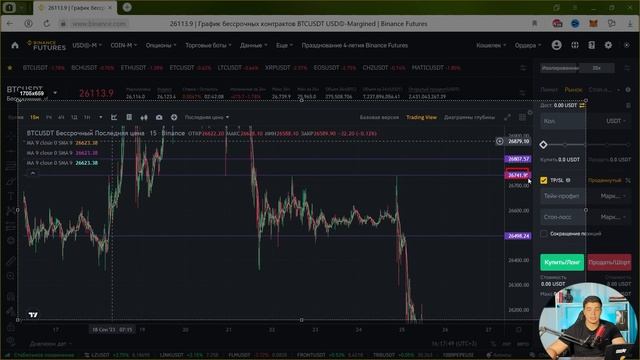The height and width of the screenshot is (360, 640).
Task: Take a chart snapshot with camera icon
Action: (159, 117)
